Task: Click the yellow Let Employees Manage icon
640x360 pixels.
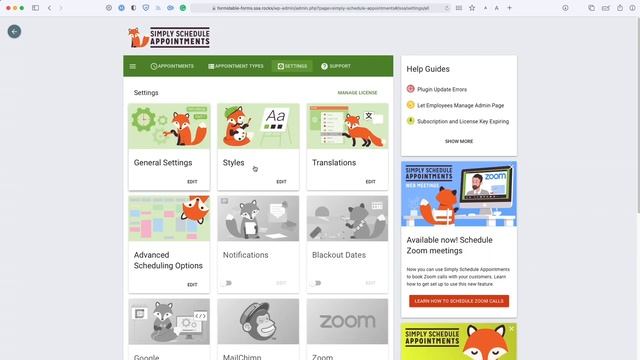Action: tap(410, 105)
